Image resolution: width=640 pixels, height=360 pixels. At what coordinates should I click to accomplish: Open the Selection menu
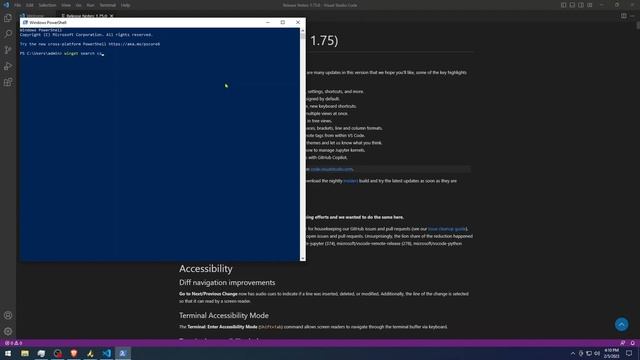(x=47, y=5)
